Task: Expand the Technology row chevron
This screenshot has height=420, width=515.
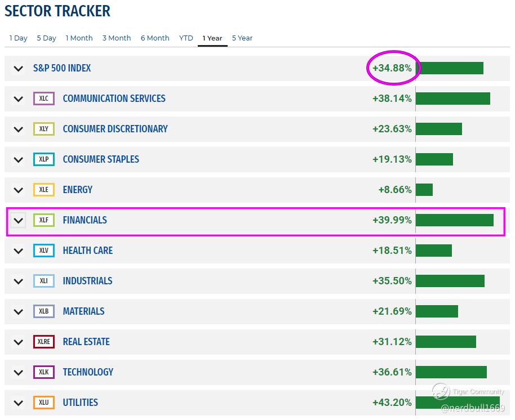Action: point(19,372)
